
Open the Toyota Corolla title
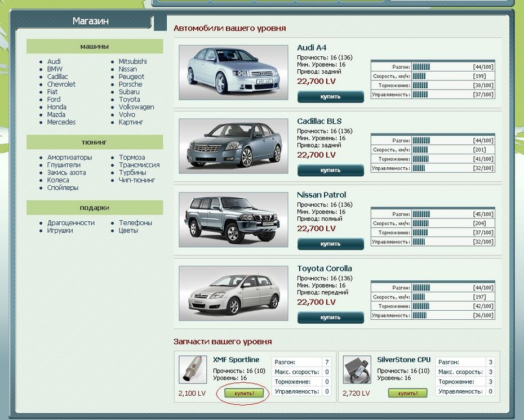pyautogui.click(x=325, y=269)
